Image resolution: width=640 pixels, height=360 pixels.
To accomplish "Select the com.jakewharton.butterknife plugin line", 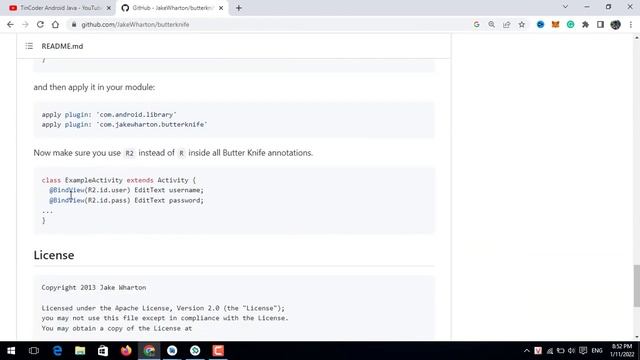I will (124, 124).
